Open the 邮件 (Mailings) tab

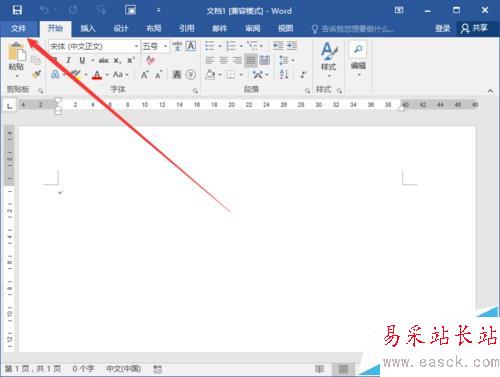(x=220, y=28)
